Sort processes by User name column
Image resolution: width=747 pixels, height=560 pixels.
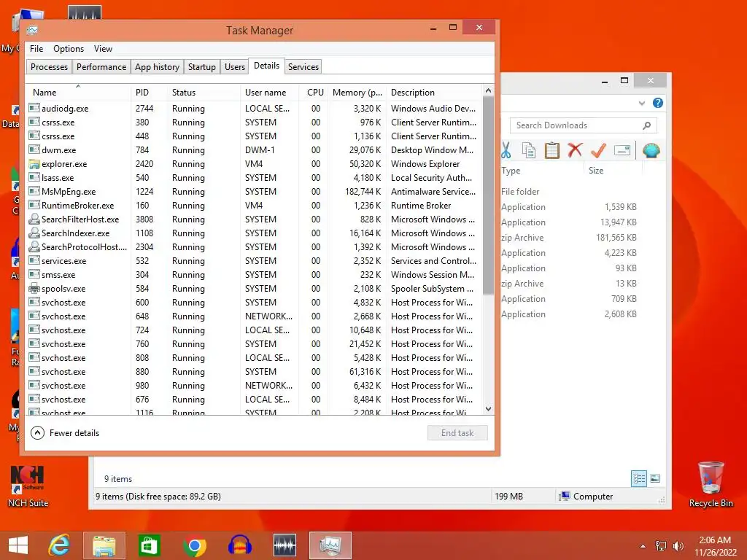pos(270,93)
